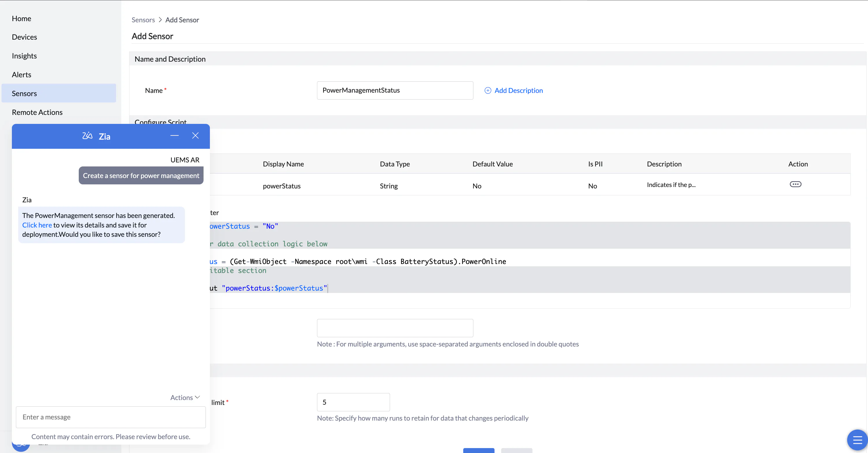868x453 pixels.
Task: Click the String data type cell
Action: pos(389,186)
